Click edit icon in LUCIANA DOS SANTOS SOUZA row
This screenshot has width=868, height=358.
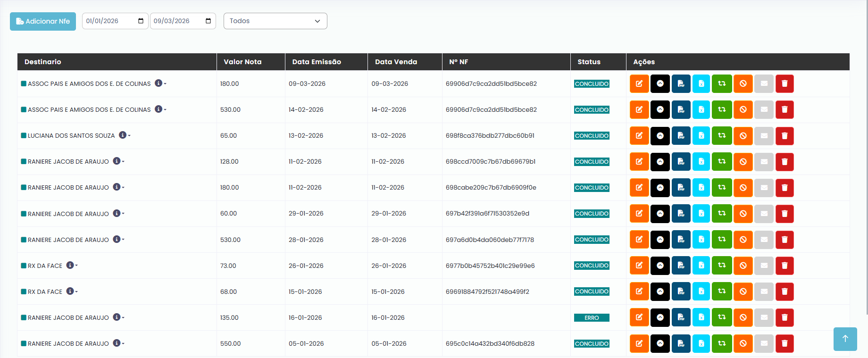639,136
